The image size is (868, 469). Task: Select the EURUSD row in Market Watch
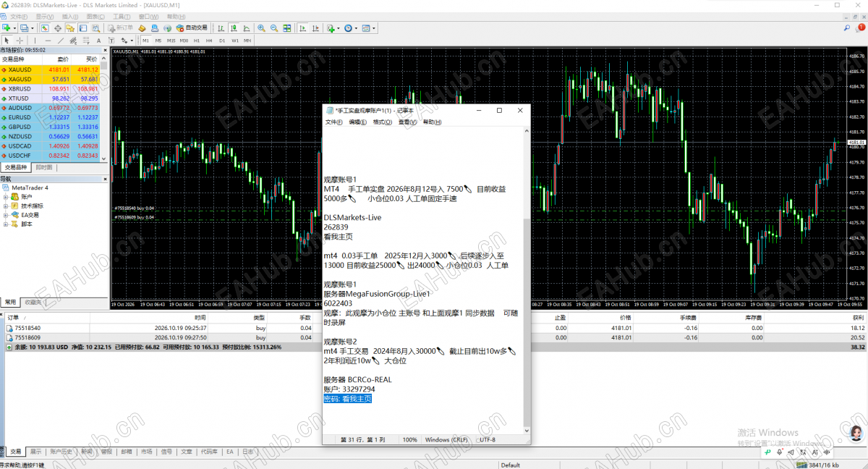point(50,117)
